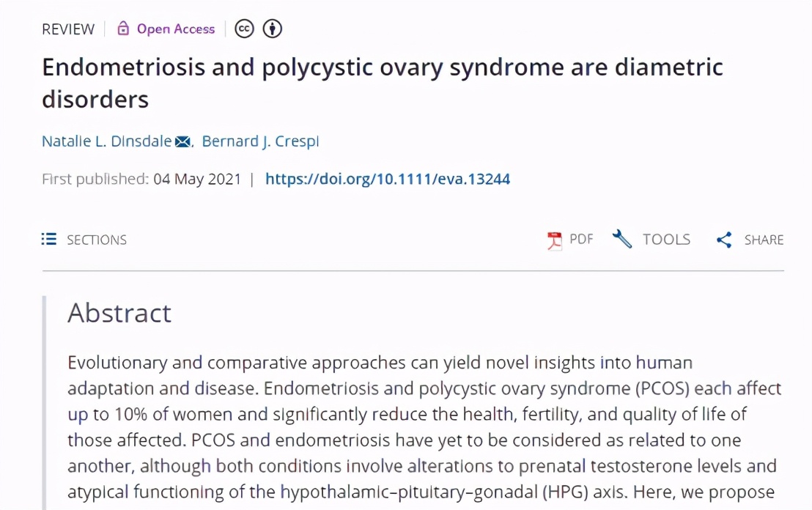The width and height of the screenshot is (812, 510).
Task: Click the 04 May 2021 publication date
Action: pos(197,179)
